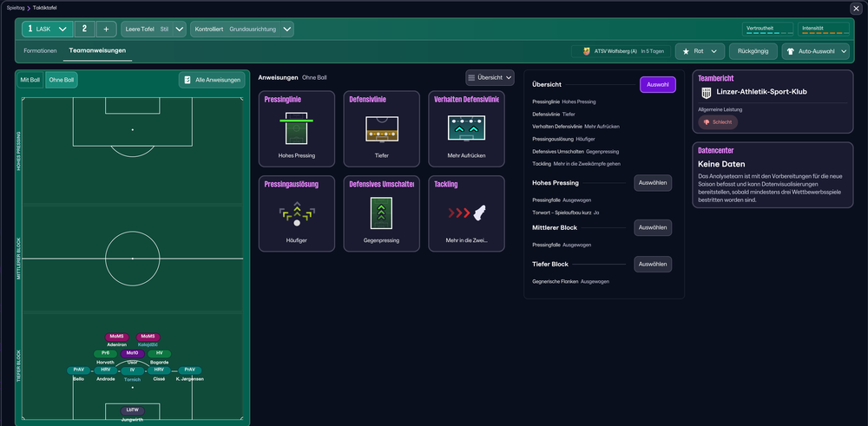Click the Torwart – Spielaufbau kurz row

566,212
